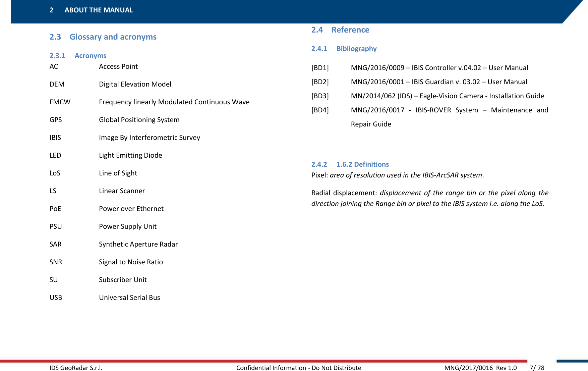The height and width of the screenshot is (371, 588).
Task: Click the acronym 'SNR'
Action: 56,262
